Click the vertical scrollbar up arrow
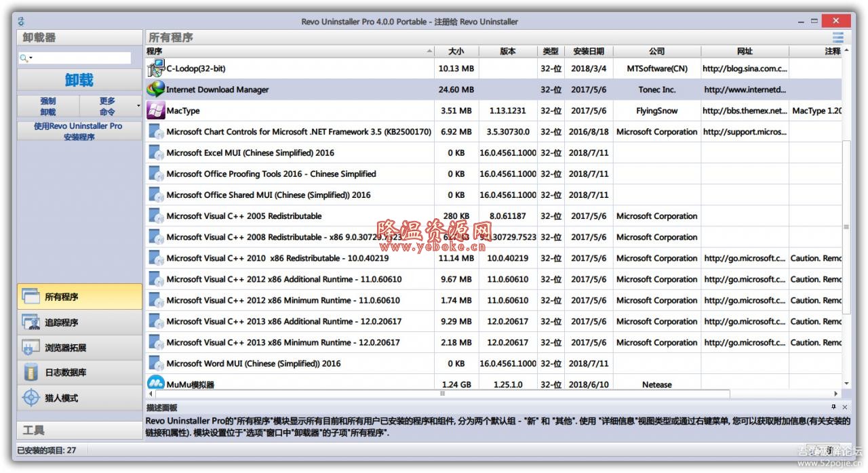Image resolution: width=868 pixels, height=473 pixels. pos(846,51)
